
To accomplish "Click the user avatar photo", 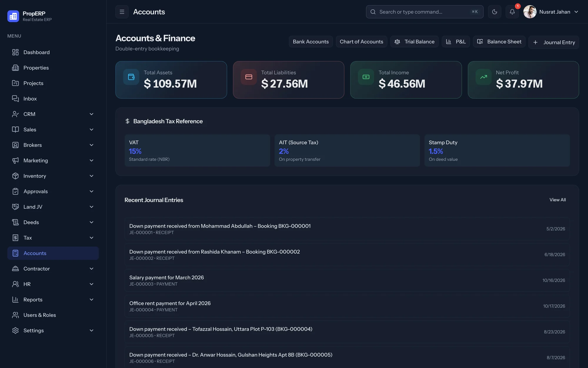I will pos(530,12).
